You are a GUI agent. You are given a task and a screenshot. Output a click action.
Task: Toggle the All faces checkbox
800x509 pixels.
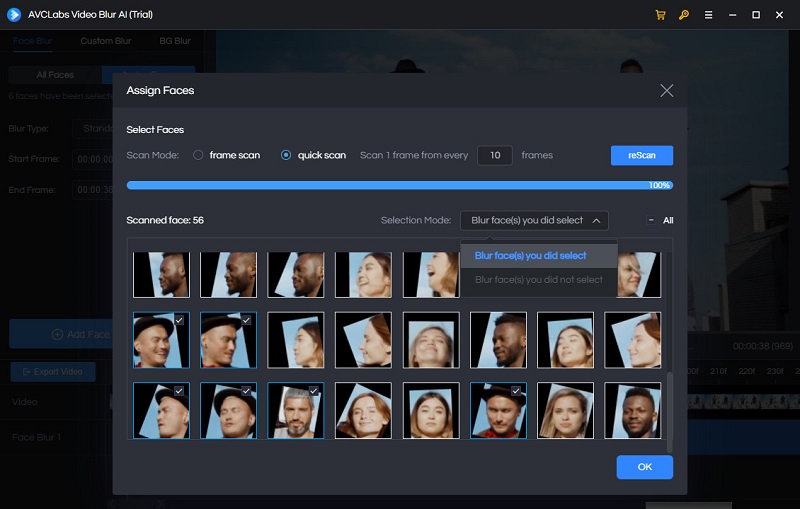point(651,220)
